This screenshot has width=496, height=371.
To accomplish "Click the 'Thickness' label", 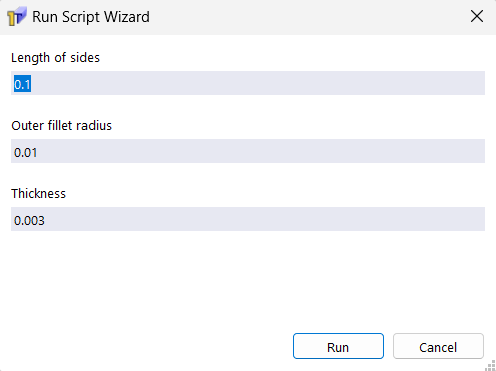I will coord(38,194).
